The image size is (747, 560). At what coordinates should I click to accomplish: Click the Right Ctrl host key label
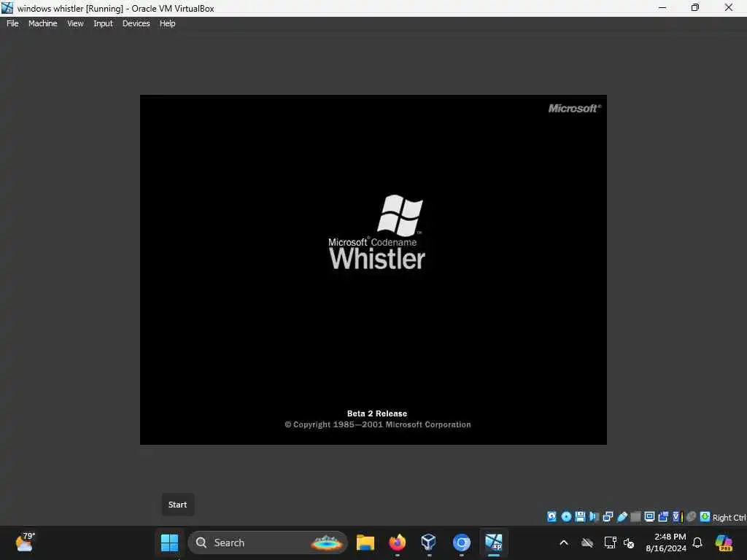[729, 518]
